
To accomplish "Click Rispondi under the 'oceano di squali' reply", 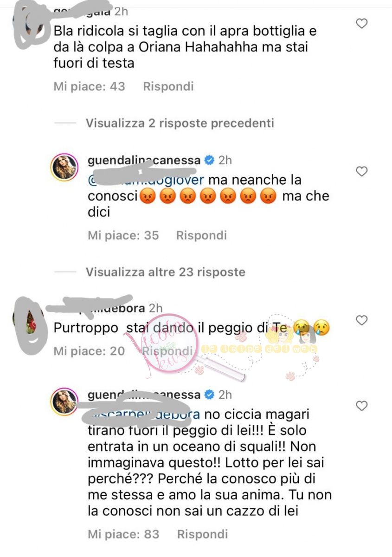I will [201, 534].
